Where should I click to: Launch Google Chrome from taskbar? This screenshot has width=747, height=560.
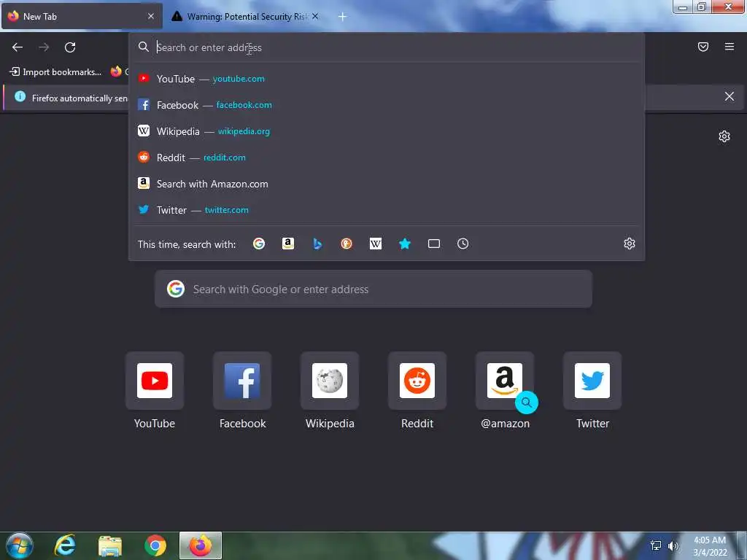[155, 545]
